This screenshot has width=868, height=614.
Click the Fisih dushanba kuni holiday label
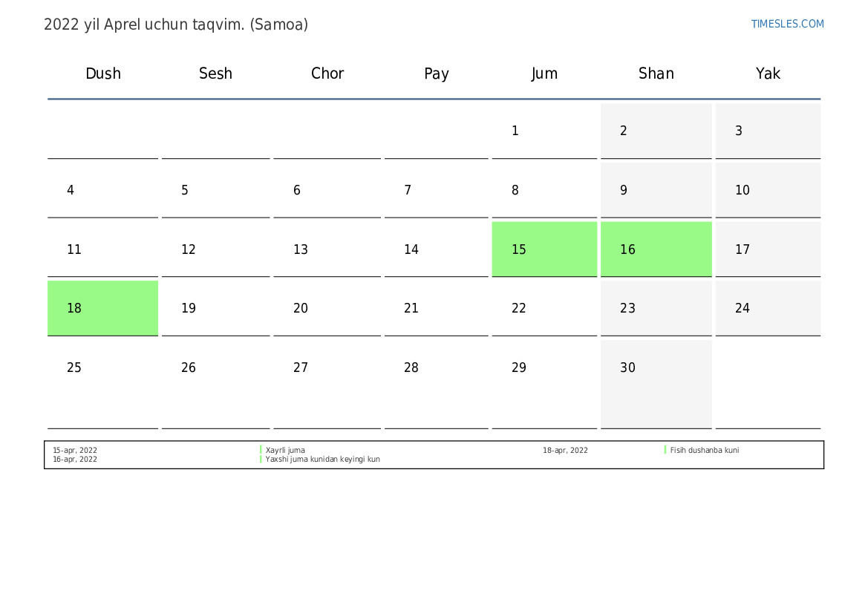pos(704,451)
